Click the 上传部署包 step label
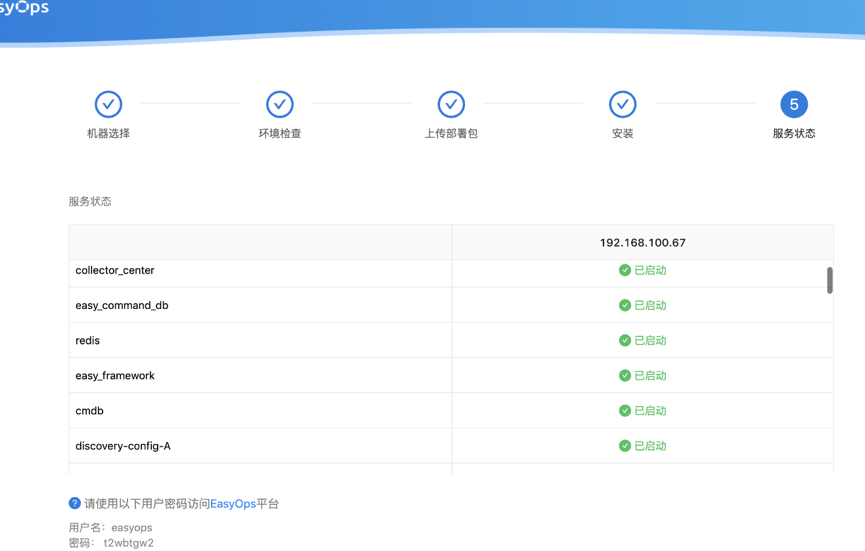 (451, 133)
